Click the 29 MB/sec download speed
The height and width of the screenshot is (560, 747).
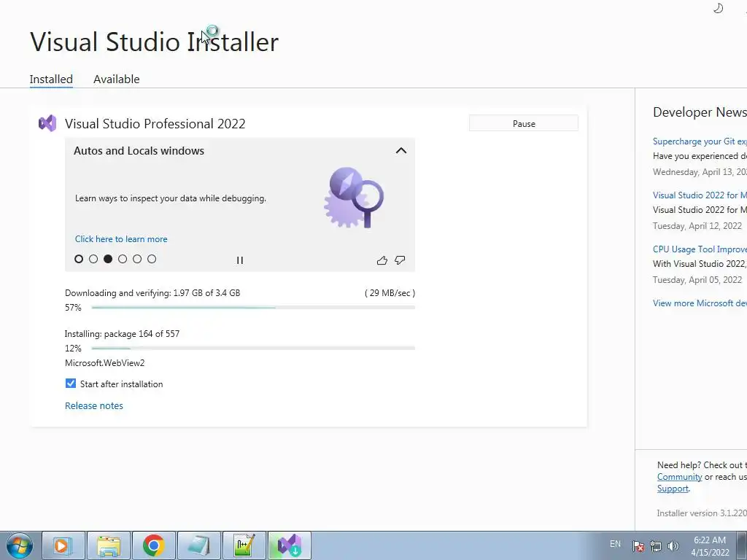[390, 293]
